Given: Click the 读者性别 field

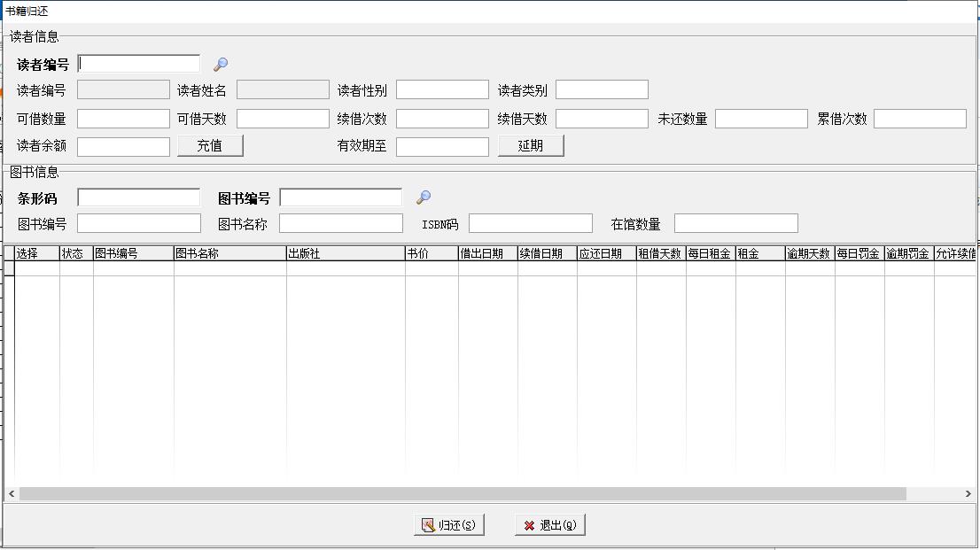Looking at the screenshot, I should [x=442, y=90].
